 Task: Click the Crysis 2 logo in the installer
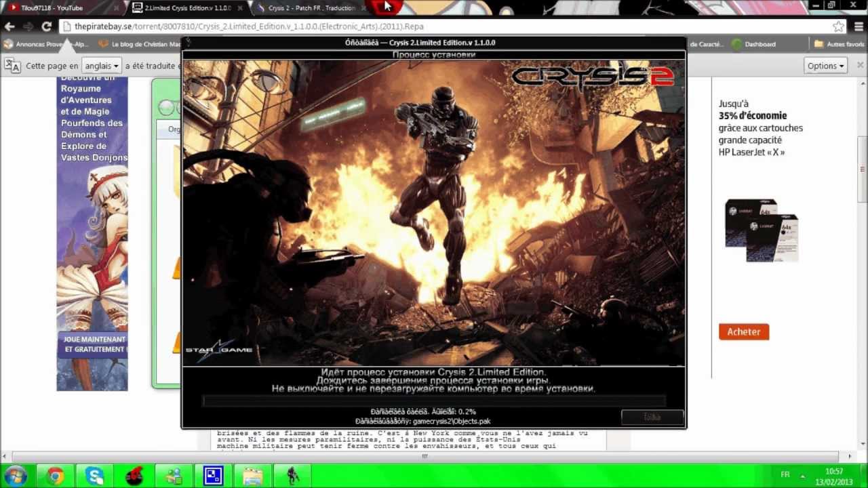[593, 76]
